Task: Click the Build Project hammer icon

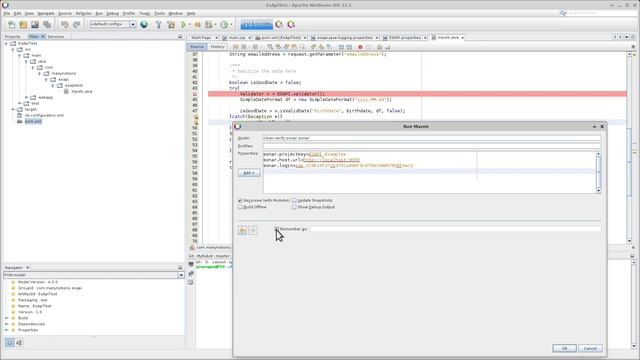Action: click(x=159, y=25)
